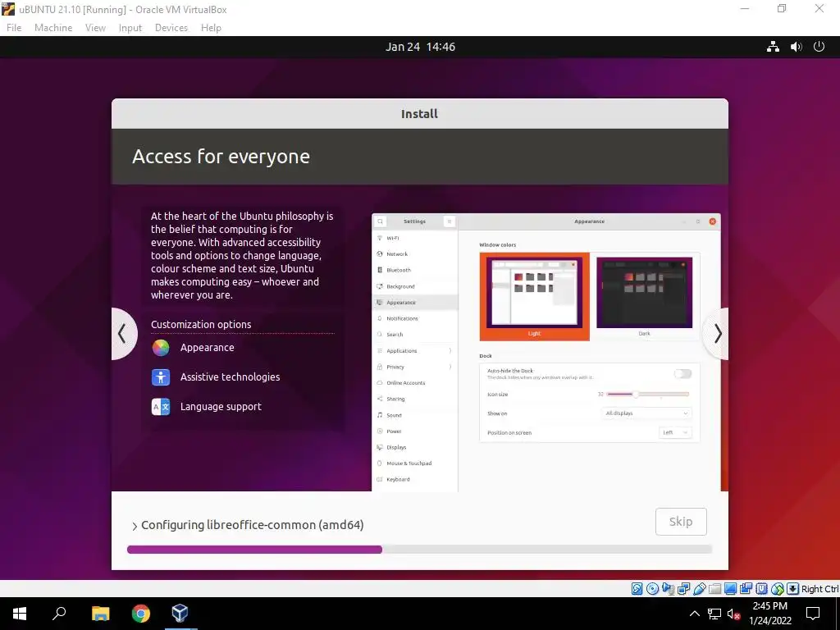Click the Language support translate icon
The height and width of the screenshot is (630, 840).
click(161, 407)
